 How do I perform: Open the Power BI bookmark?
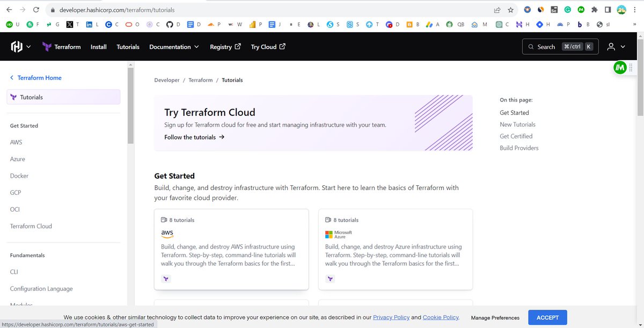(257, 24)
